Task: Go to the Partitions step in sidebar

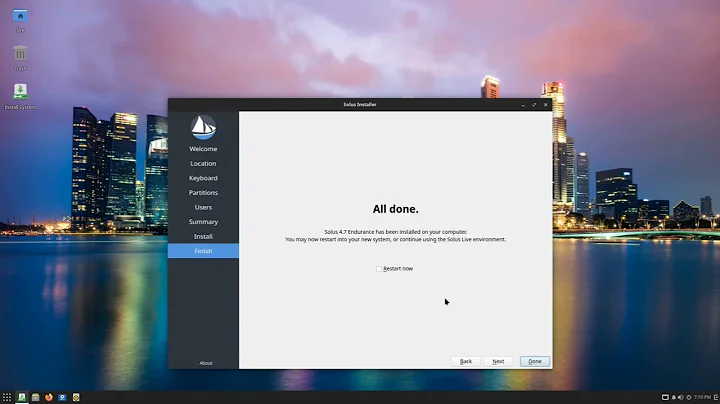Action: (203, 193)
